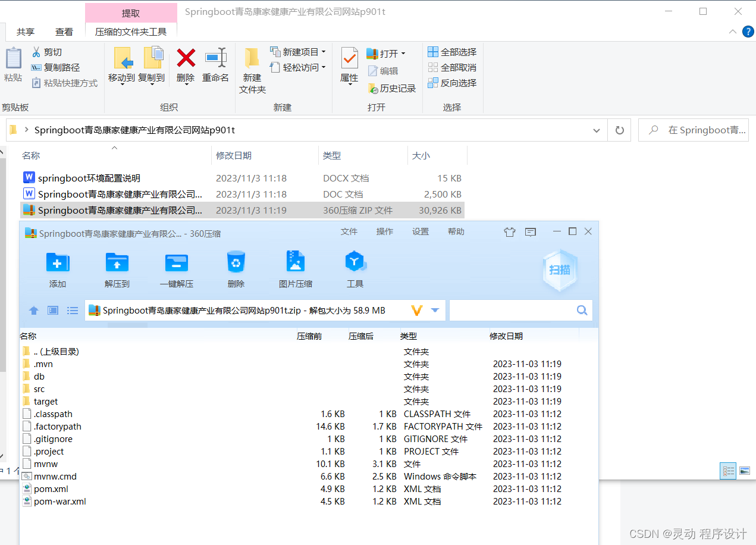Click the 编辑 button in the ribbon
The height and width of the screenshot is (545, 756).
pyautogui.click(x=383, y=71)
